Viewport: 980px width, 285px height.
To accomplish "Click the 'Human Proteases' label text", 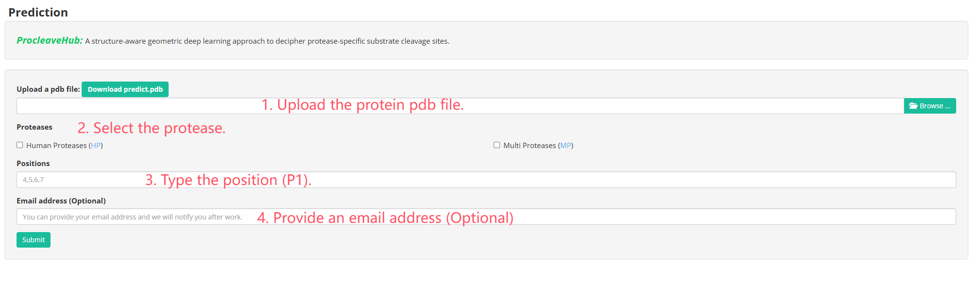I will coord(56,146).
